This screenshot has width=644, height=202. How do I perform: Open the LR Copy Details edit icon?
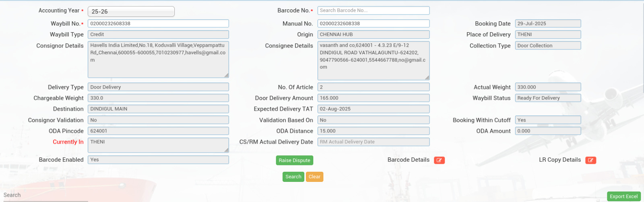point(590,160)
